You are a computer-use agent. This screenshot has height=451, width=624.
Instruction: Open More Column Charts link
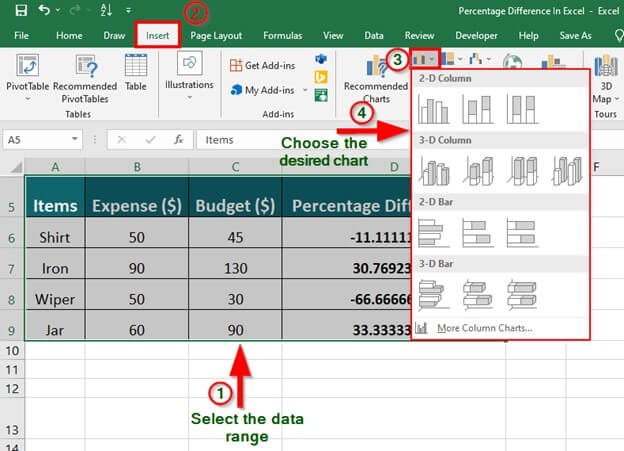(x=484, y=328)
